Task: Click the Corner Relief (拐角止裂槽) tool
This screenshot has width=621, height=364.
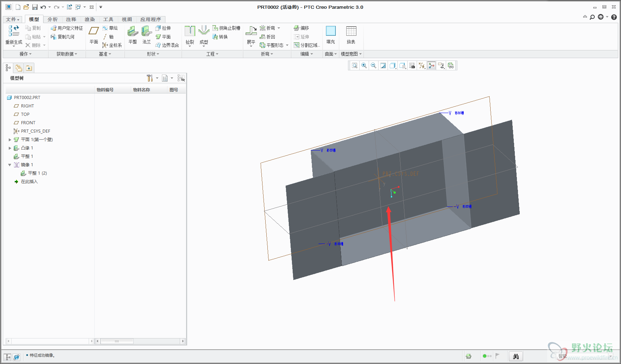Action: click(226, 28)
